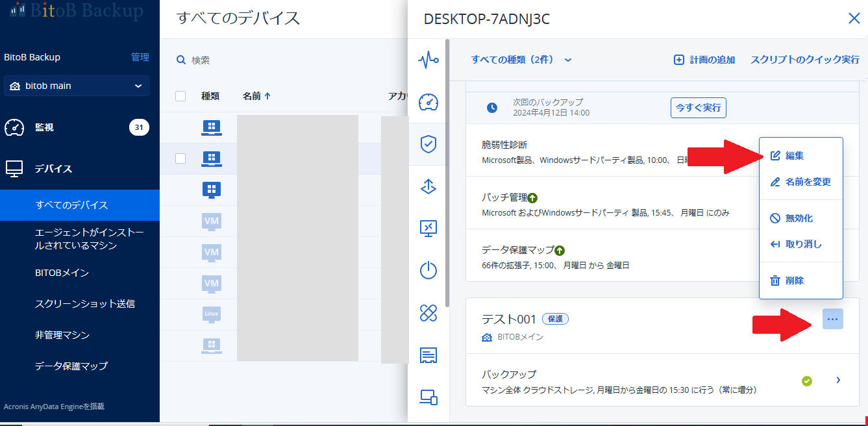Click the green arrow badge on パッチ管理
This screenshot has height=426, width=868.
pyautogui.click(x=533, y=197)
